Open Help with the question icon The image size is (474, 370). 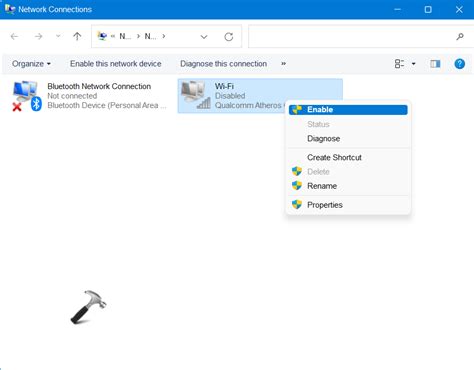[x=460, y=64]
